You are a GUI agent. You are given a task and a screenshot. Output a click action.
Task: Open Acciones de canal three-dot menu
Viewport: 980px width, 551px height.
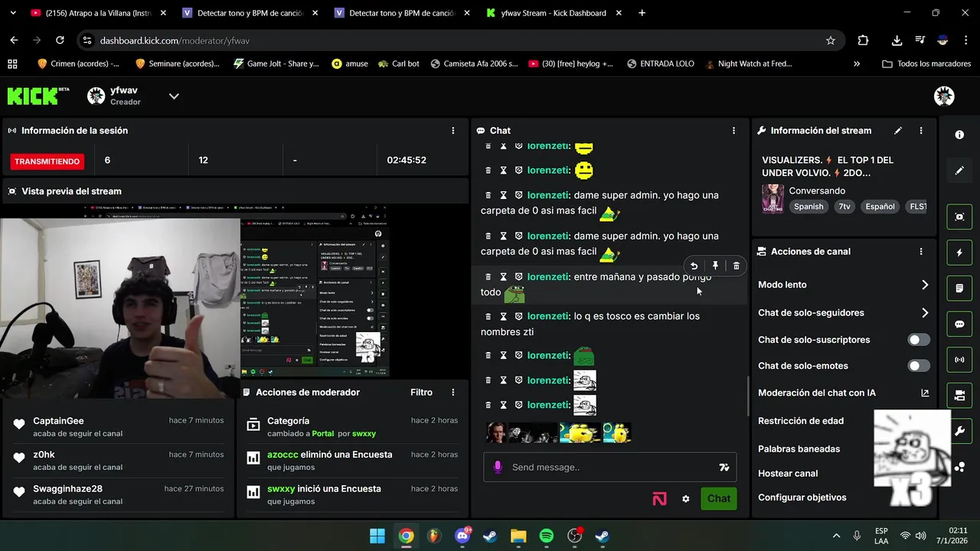921,252
